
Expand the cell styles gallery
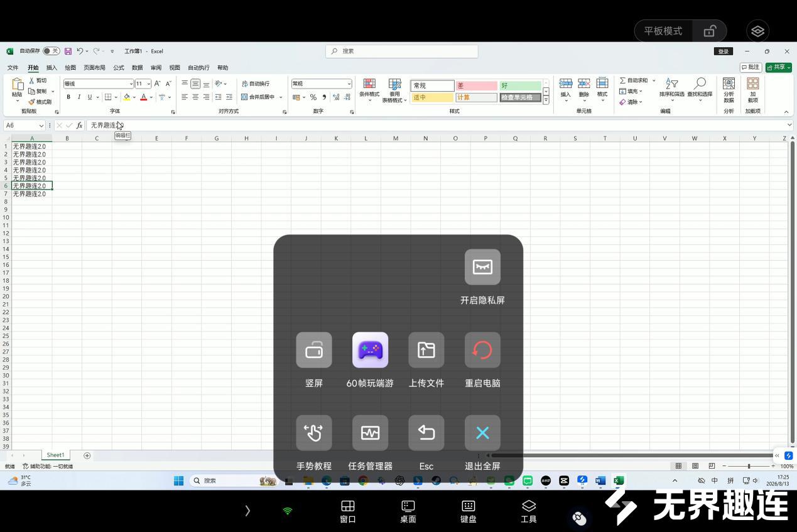pos(546,100)
